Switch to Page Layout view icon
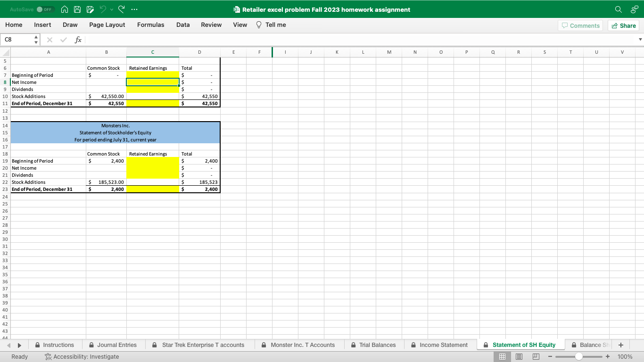This screenshot has width=644, height=362. point(519,357)
